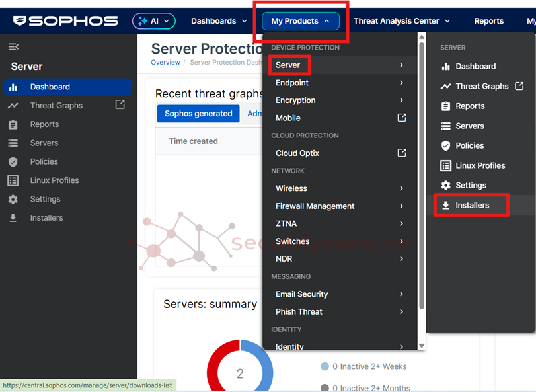Click the Settings gear icon in left sidebar
Screen dimensions: 536x392
(13, 199)
